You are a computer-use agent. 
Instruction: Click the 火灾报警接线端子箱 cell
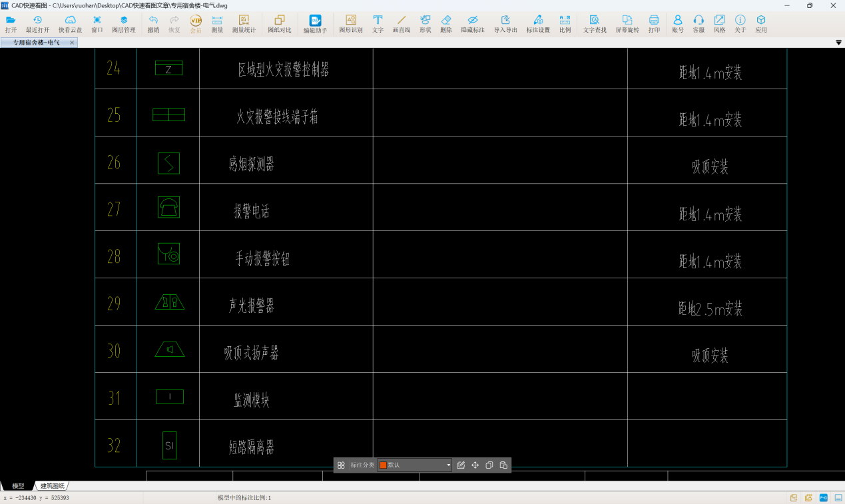[278, 117]
